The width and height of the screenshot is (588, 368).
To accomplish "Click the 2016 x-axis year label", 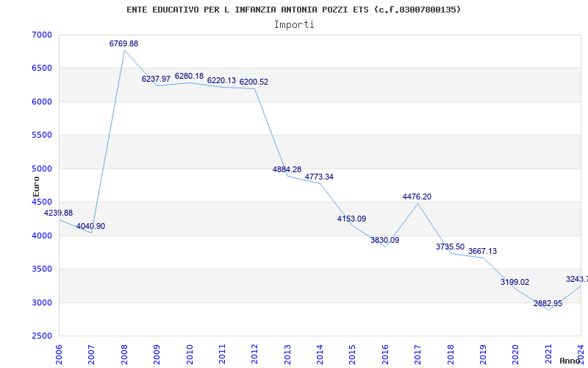I will (x=385, y=354).
